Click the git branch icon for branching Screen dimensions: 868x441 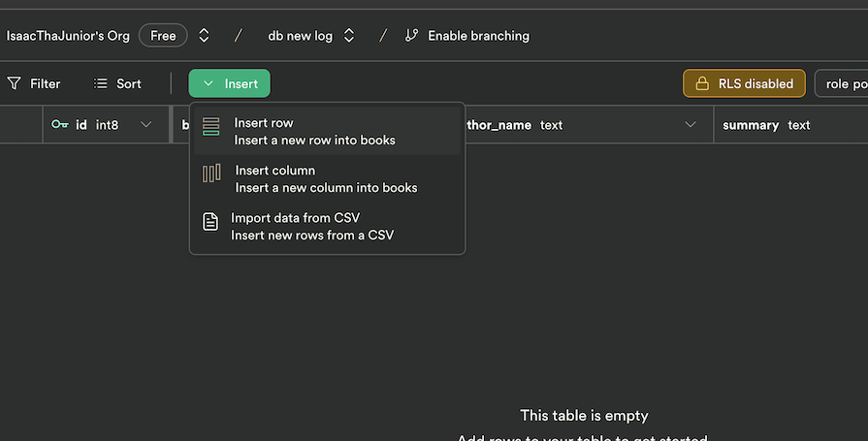(x=411, y=36)
